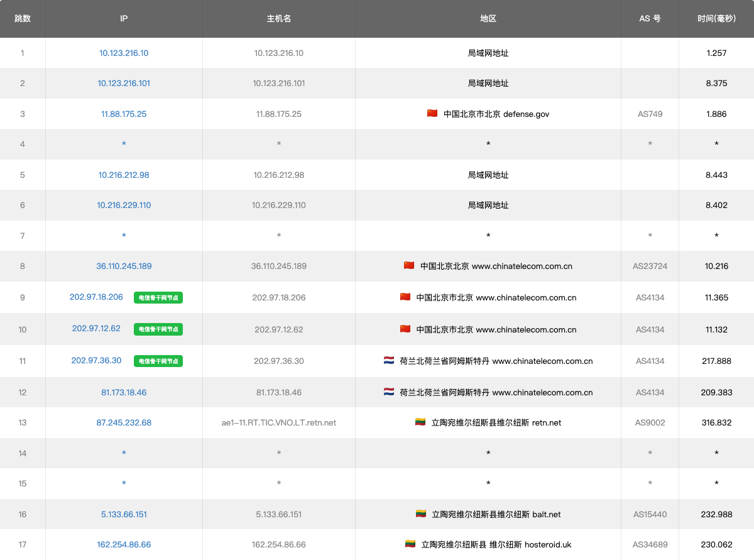Click the 跳数 column header
This screenshot has height=560, width=754.
[23, 19]
